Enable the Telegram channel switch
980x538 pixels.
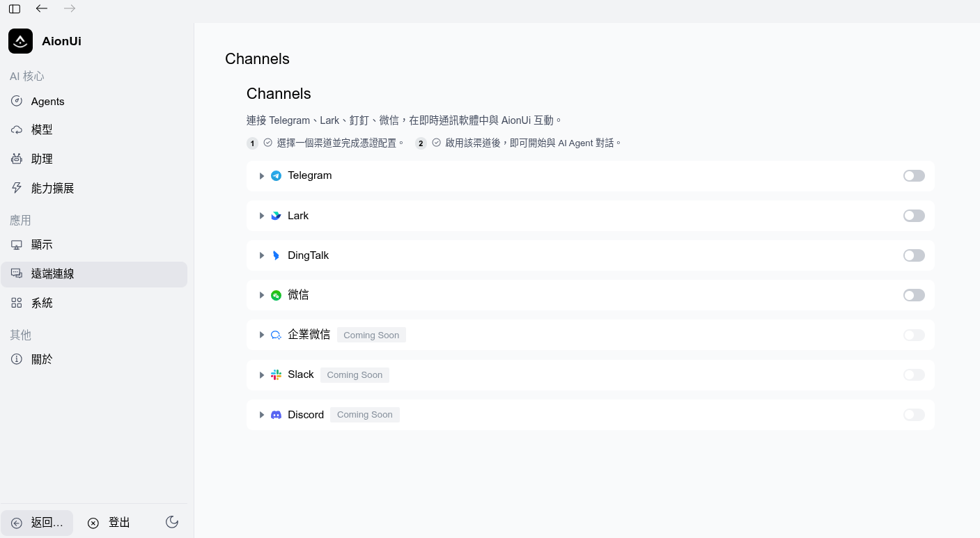[x=914, y=175]
